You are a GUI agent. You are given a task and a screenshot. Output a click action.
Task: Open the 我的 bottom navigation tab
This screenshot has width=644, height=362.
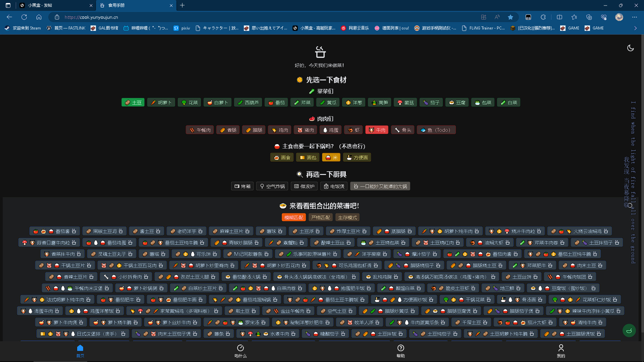click(561, 351)
